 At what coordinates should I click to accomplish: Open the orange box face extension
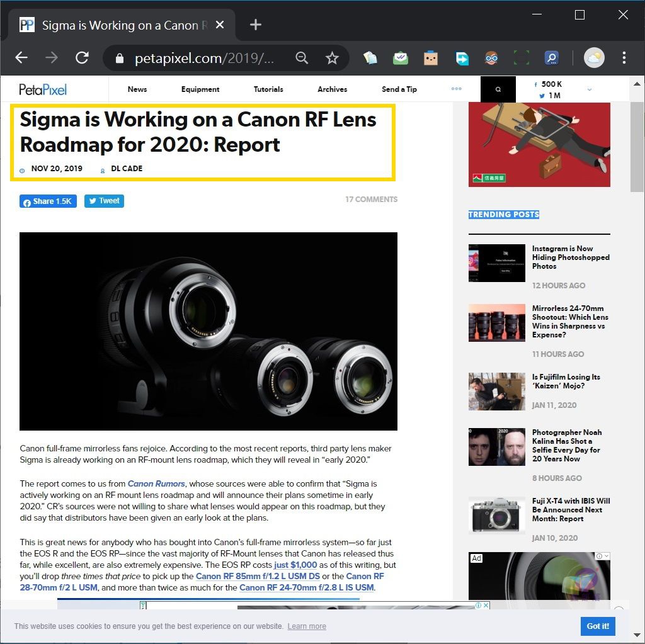pos(431,58)
